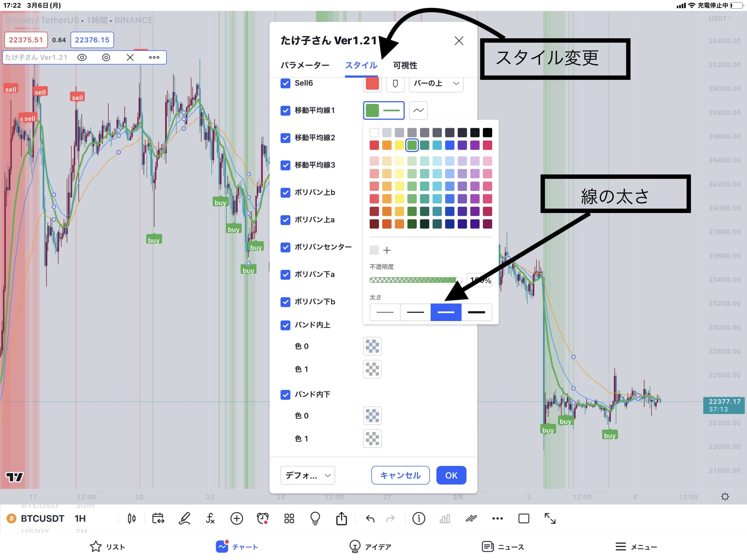The image size is (747, 560).
Task: Open the alarm clock alert icon
Action: (262, 519)
